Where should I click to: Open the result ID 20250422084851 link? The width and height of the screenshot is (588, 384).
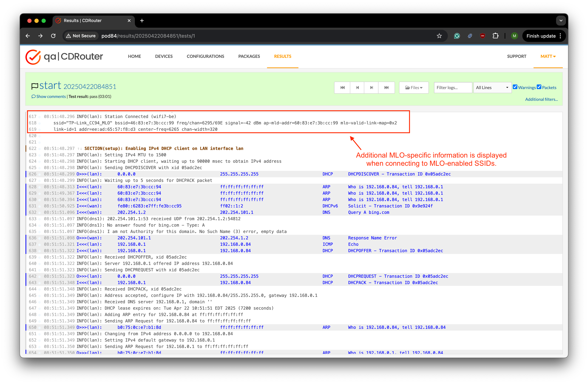click(90, 86)
